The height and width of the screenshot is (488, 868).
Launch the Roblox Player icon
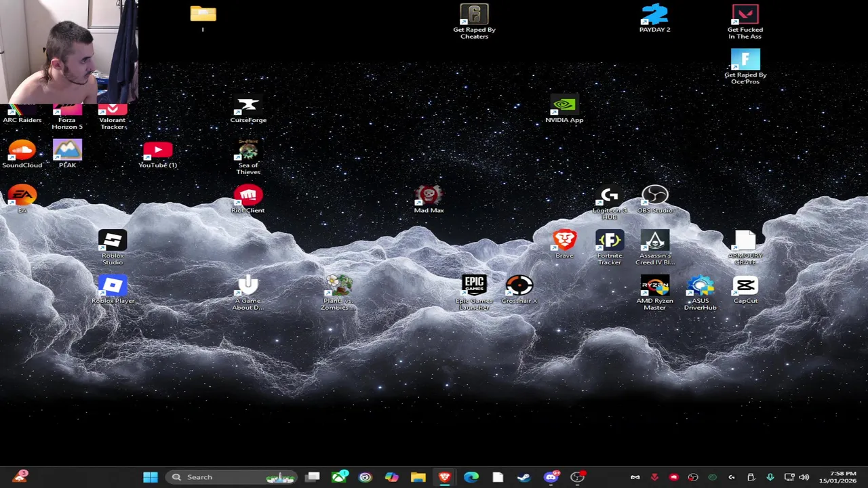[x=113, y=290]
